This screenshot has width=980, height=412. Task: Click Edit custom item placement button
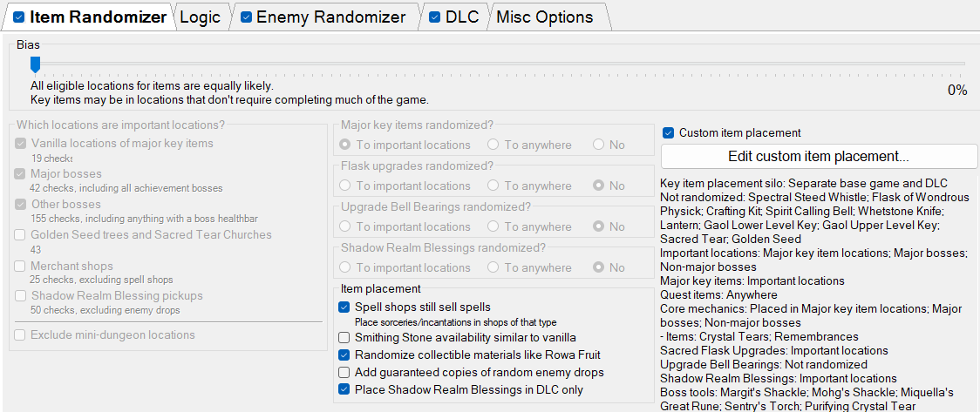tap(819, 157)
